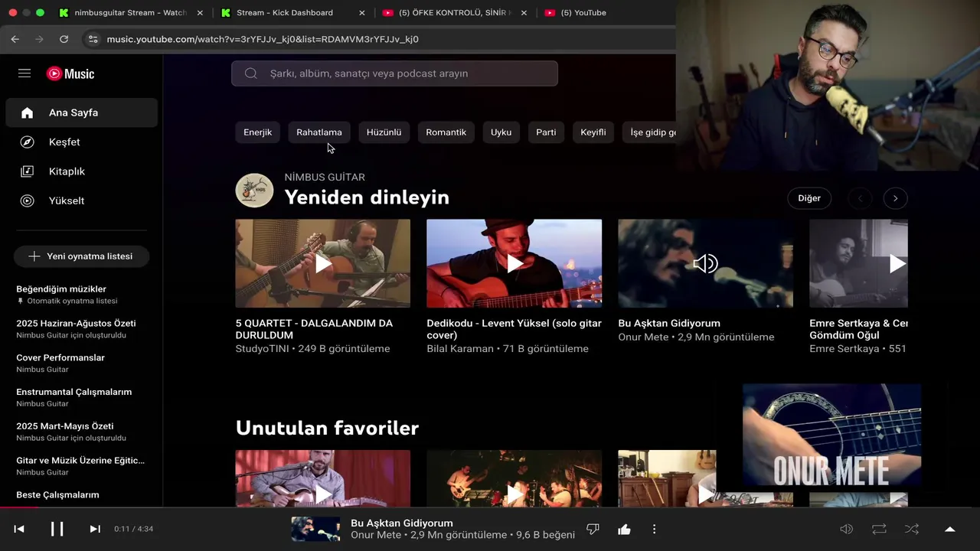Skip to next track in player bar
The image size is (980, 551).
click(95, 529)
